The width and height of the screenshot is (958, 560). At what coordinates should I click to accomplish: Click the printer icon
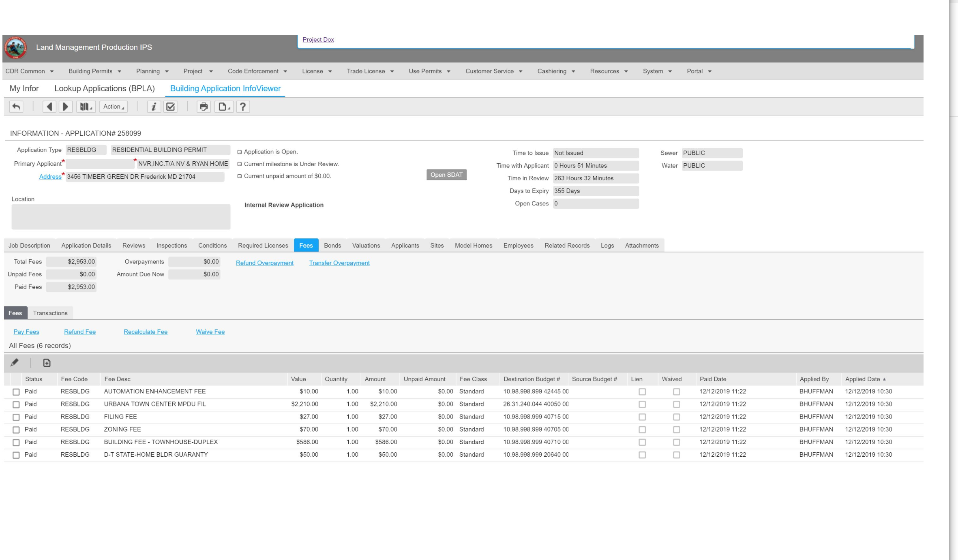pyautogui.click(x=204, y=107)
